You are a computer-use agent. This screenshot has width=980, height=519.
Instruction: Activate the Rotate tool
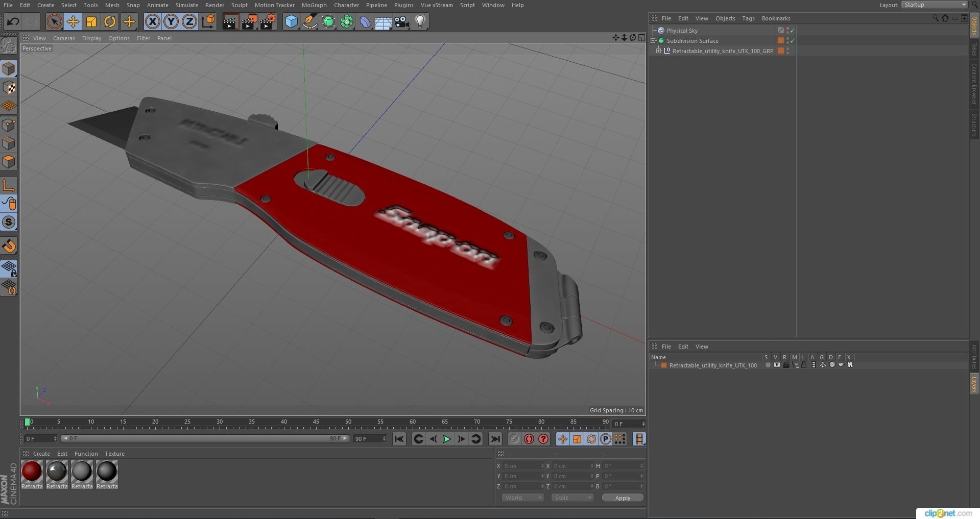110,21
